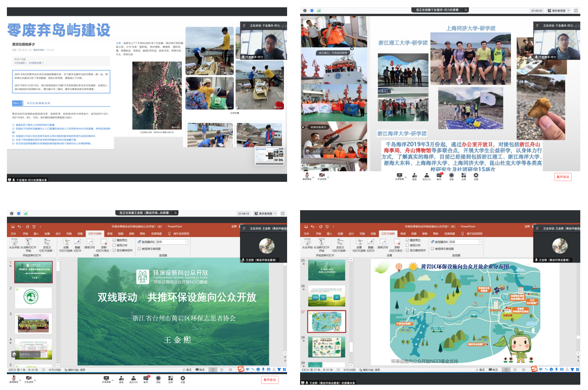Viewport: 588px width, 390px height.
Task: Click 录制 record icon in the 01:40:51 meeting window
Action: [452, 175]
